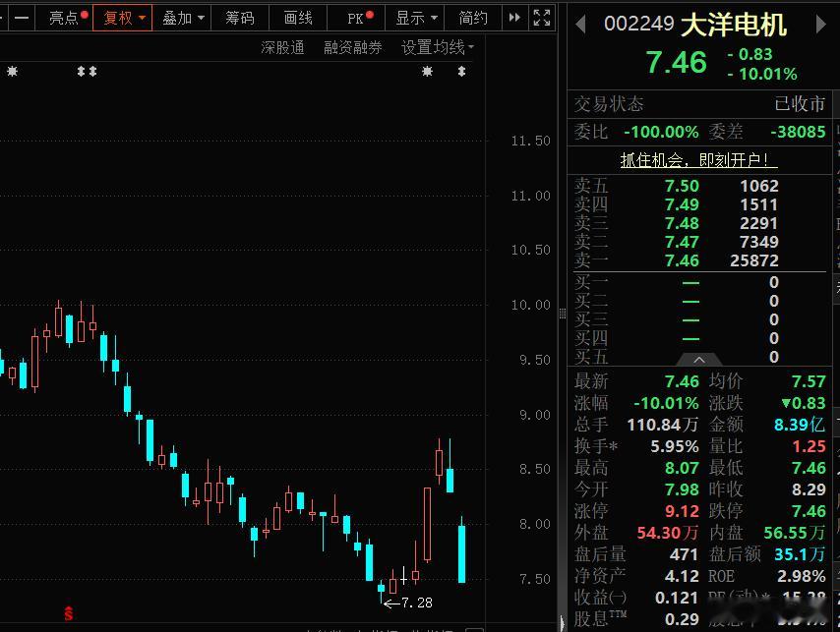Click the minus zoom-out button in toolbar
Screen dimensions: 840x632
pos(22,18)
